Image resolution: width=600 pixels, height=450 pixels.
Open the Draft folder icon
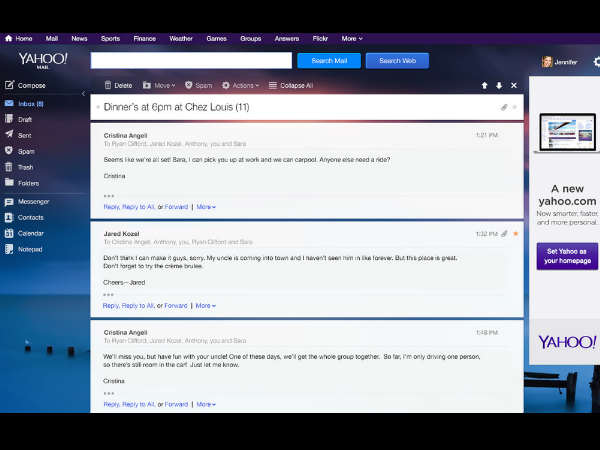[x=9, y=119]
